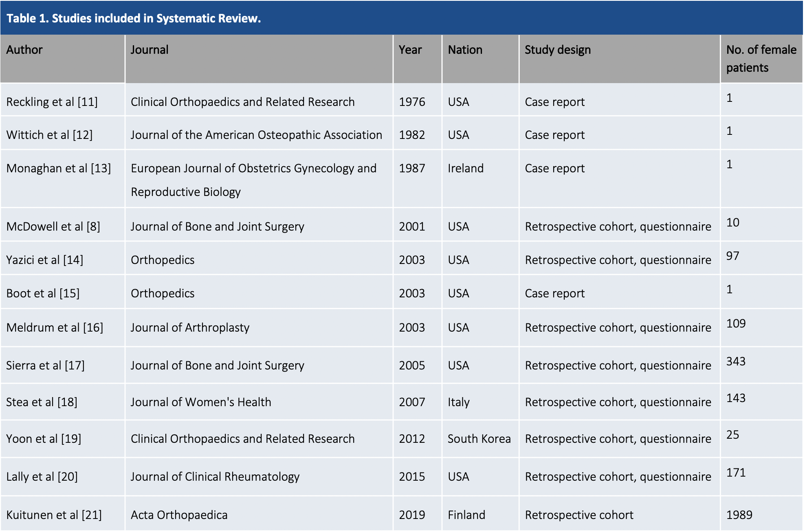Click the 1989 female patients cell
Screen dimensions: 805x532
point(739,515)
